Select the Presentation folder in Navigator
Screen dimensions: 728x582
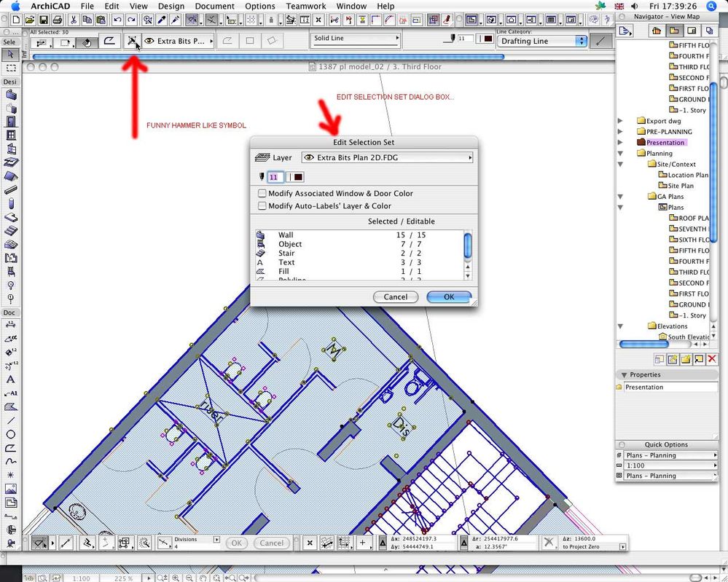point(665,143)
